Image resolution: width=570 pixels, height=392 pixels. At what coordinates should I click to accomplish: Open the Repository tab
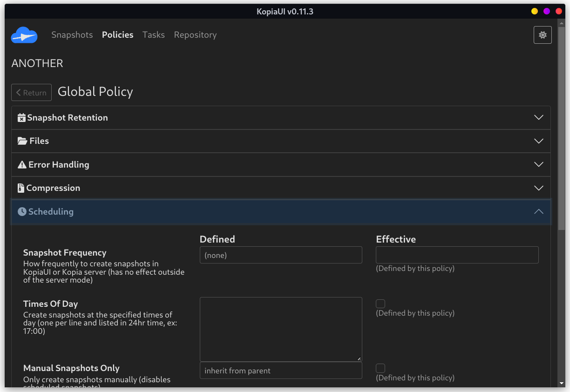click(195, 35)
